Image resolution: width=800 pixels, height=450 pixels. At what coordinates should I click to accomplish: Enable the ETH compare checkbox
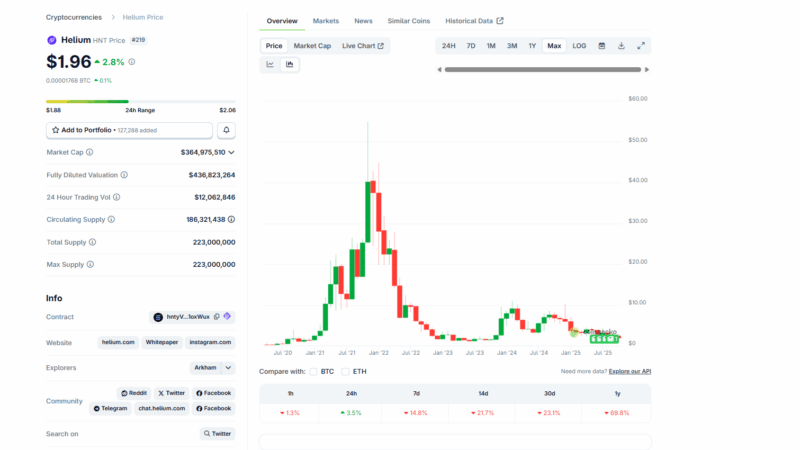[345, 371]
